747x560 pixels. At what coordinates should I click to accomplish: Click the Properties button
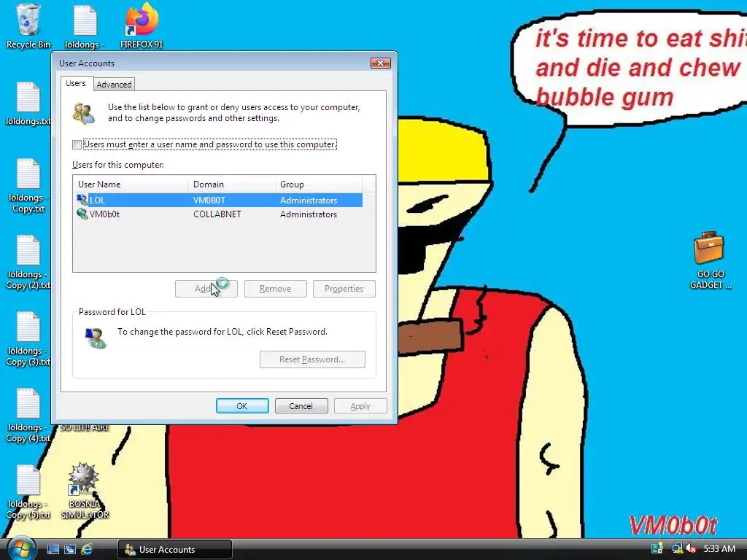pos(344,289)
